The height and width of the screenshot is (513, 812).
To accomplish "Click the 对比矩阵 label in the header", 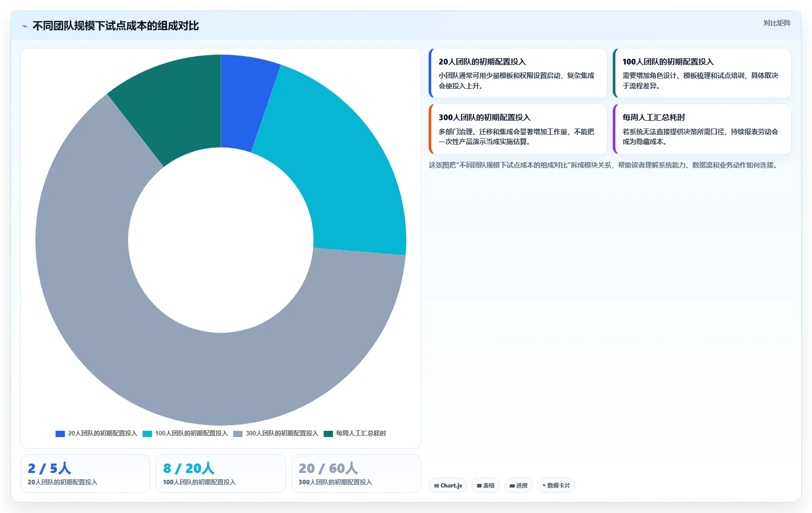I will [777, 23].
